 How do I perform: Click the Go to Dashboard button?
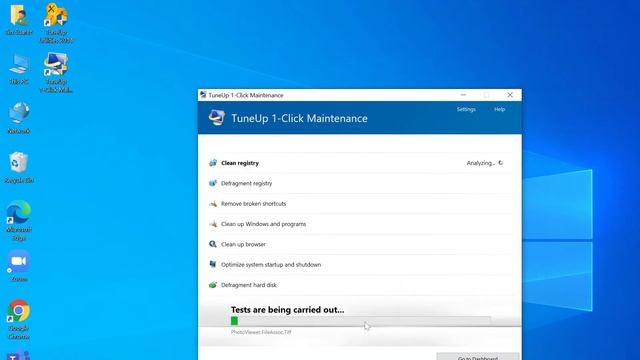pyautogui.click(x=478, y=356)
